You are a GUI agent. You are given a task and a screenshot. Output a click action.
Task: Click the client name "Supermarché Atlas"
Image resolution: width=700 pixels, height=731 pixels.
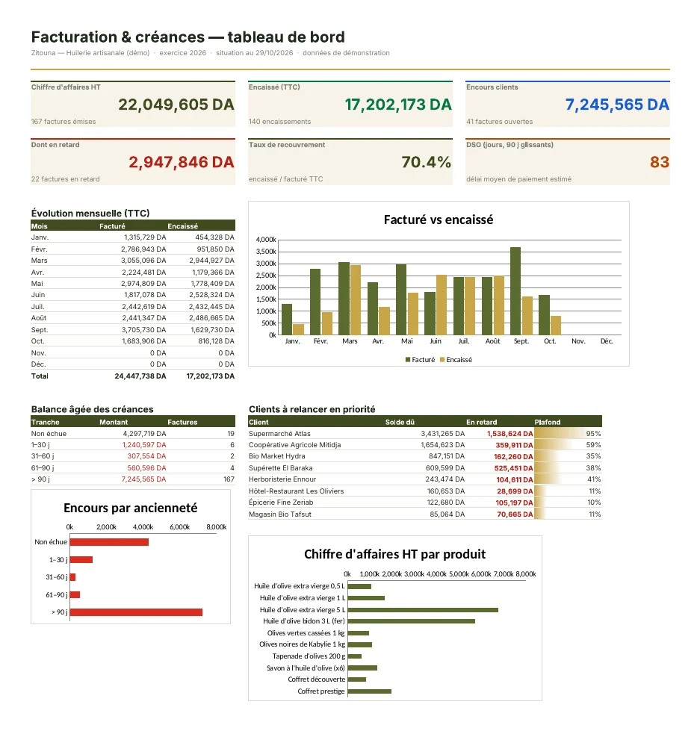[x=279, y=434]
